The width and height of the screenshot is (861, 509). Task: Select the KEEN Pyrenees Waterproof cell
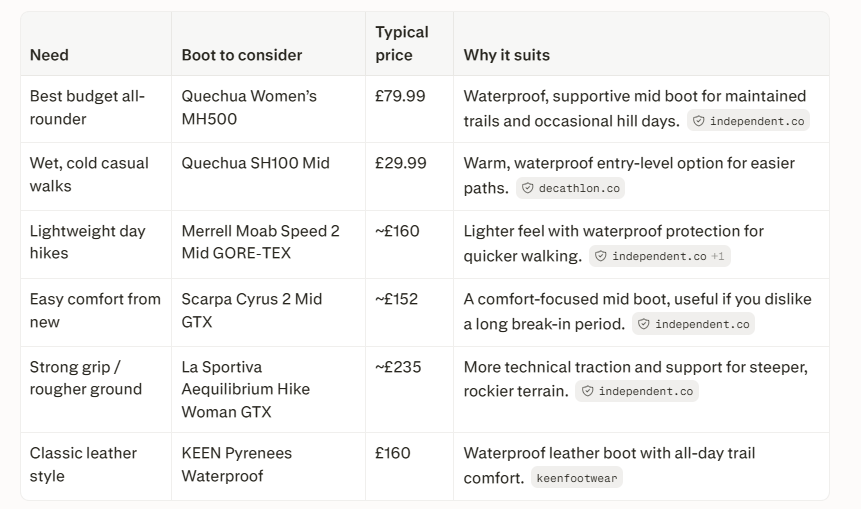[268, 466]
